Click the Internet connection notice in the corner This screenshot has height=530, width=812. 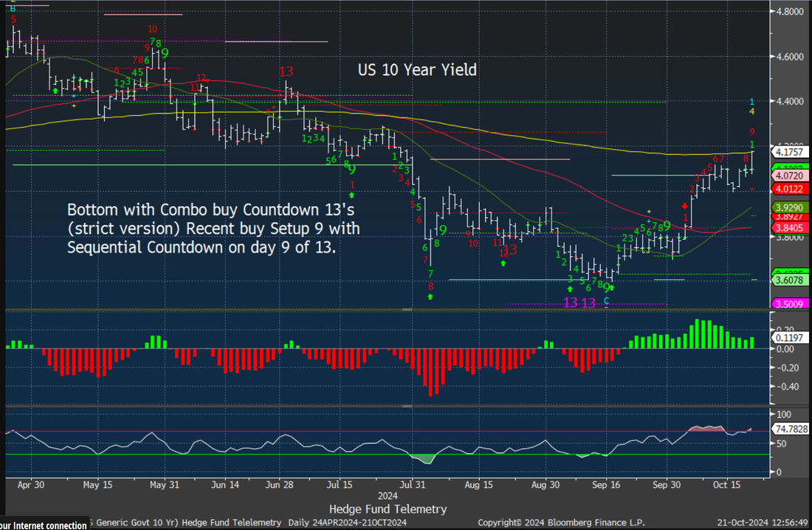[44, 525]
